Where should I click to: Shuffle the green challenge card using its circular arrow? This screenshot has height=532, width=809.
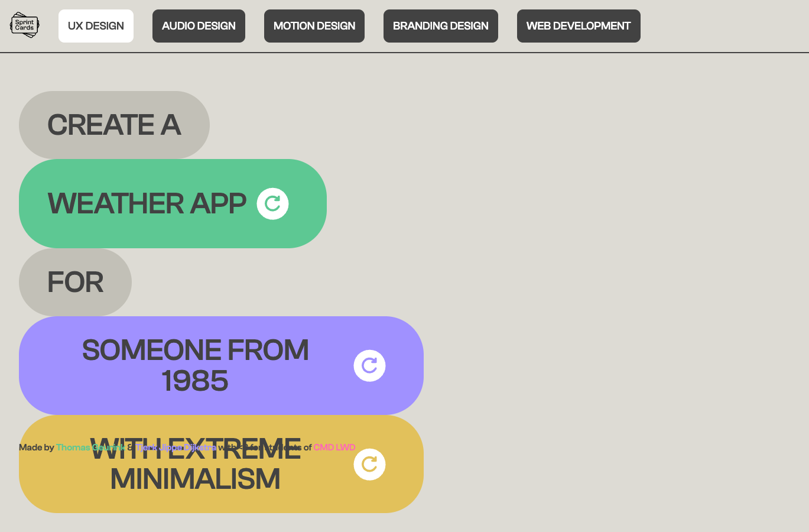click(272, 203)
